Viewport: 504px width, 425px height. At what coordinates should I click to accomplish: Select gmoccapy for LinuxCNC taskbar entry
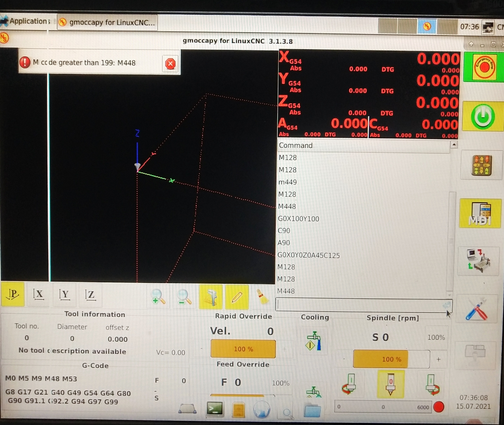(107, 22)
